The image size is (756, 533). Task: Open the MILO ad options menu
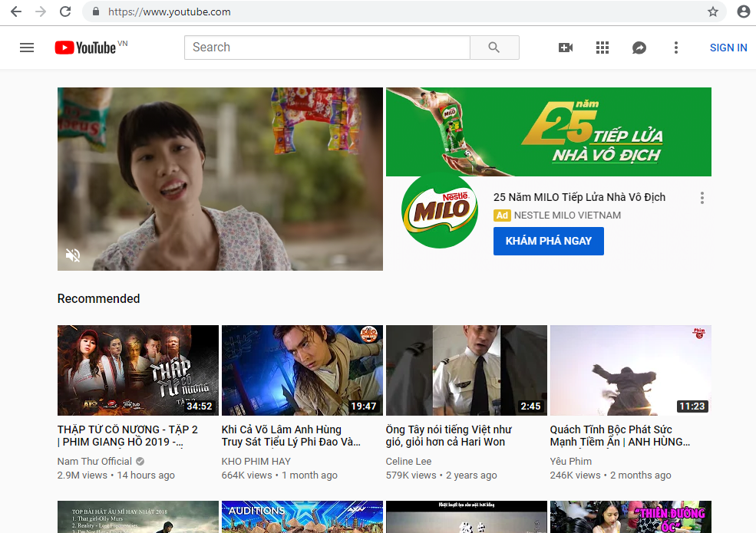click(702, 198)
